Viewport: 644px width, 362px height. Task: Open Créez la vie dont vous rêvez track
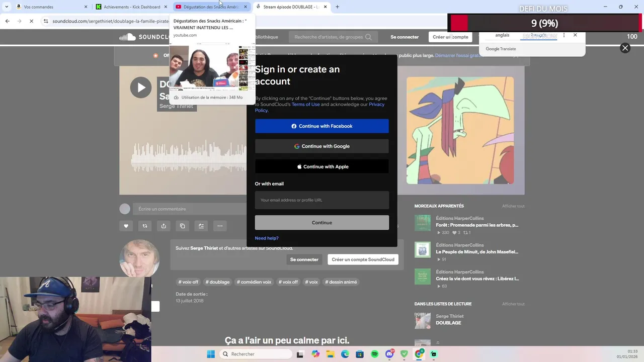click(x=477, y=279)
